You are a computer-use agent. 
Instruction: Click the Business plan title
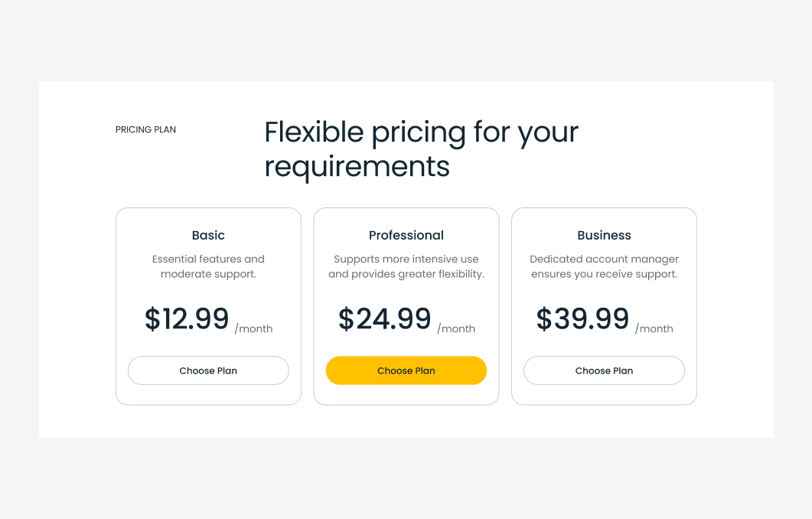click(604, 235)
